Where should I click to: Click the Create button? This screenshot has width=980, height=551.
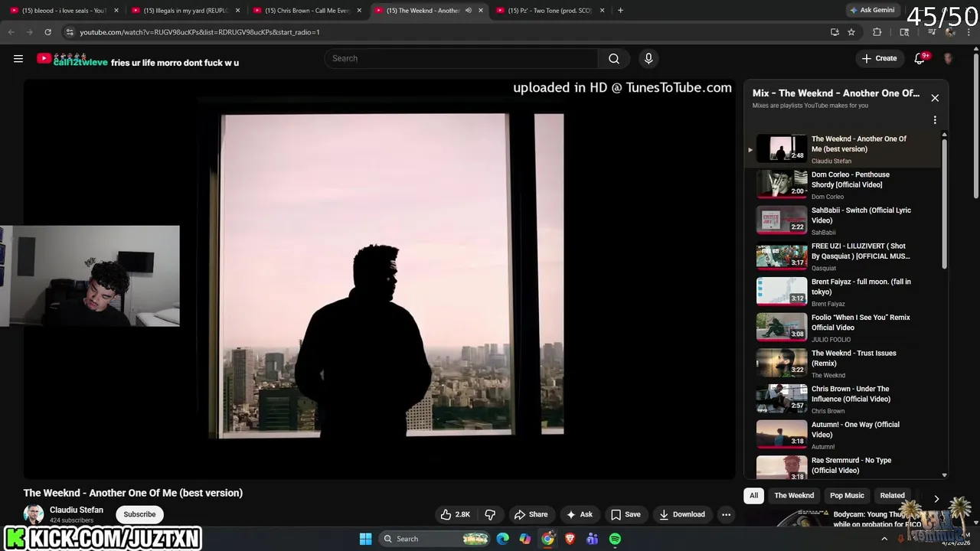[879, 58]
